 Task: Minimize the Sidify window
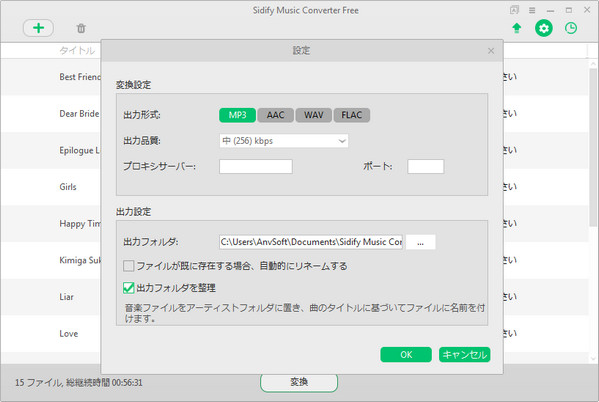pyautogui.click(x=550, y=10)
